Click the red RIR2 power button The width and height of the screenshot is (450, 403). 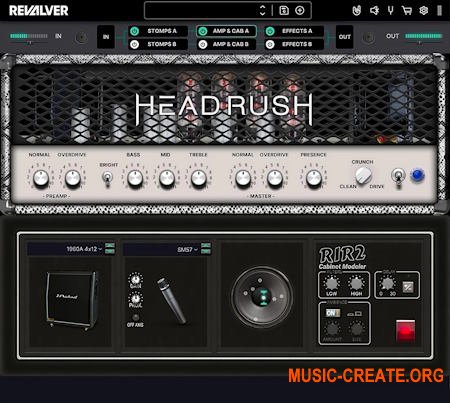405,331
